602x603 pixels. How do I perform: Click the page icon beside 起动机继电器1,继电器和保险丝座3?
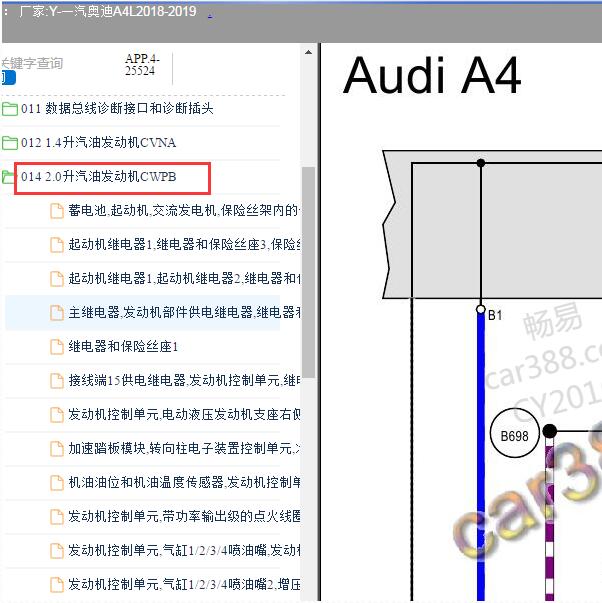point(57,245)
